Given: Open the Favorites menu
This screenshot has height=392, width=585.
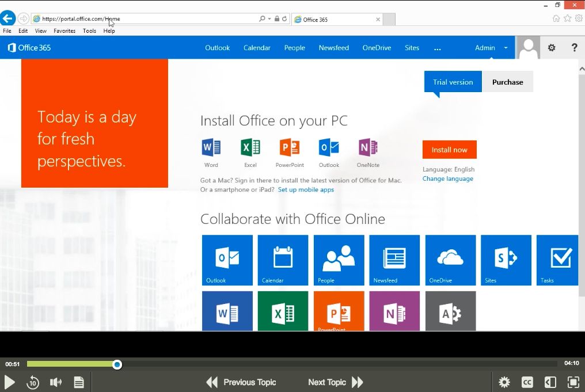Looking at the screenshot, I should tap(64, 31).
